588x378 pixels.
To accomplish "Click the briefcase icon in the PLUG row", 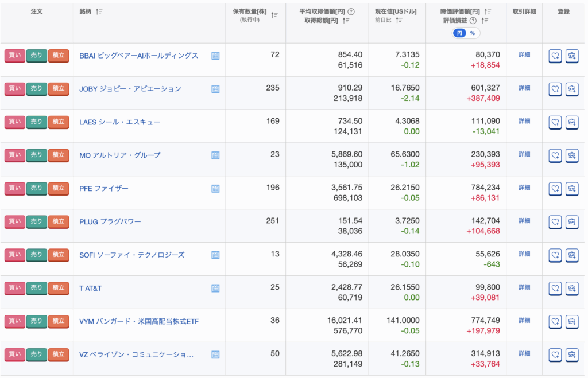I will (x=572, y=221).
